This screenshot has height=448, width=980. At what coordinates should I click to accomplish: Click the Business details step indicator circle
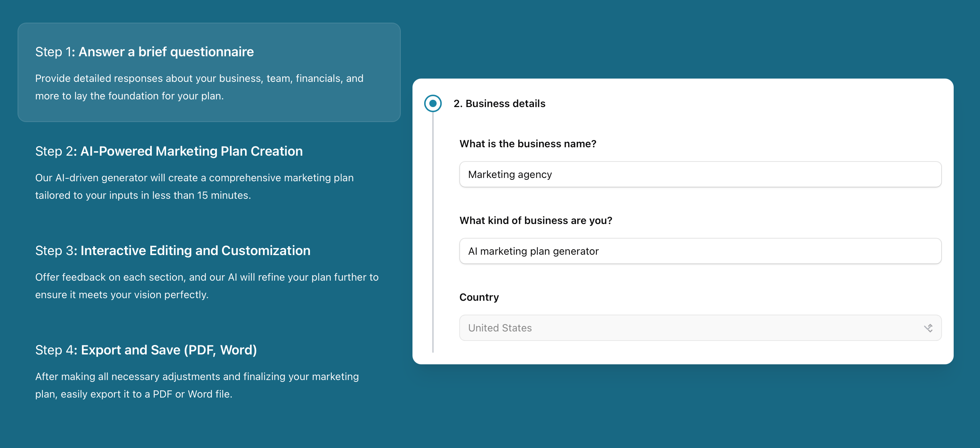coord(433,103)
